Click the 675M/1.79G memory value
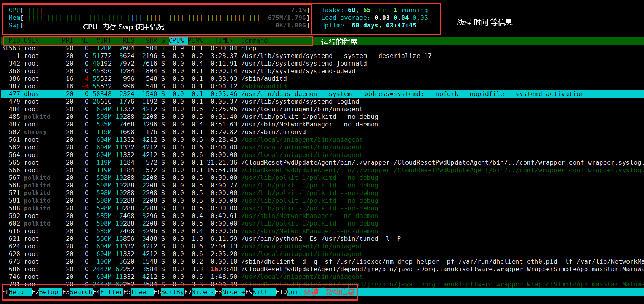Image resolution: width=644 pixels, height=304 pixels. tap(287, 18)
